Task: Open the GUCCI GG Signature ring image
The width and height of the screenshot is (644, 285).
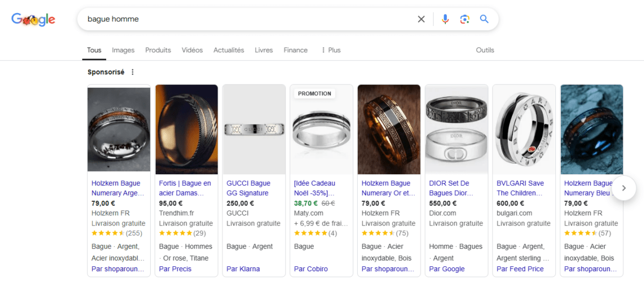Action: point(254,130)
